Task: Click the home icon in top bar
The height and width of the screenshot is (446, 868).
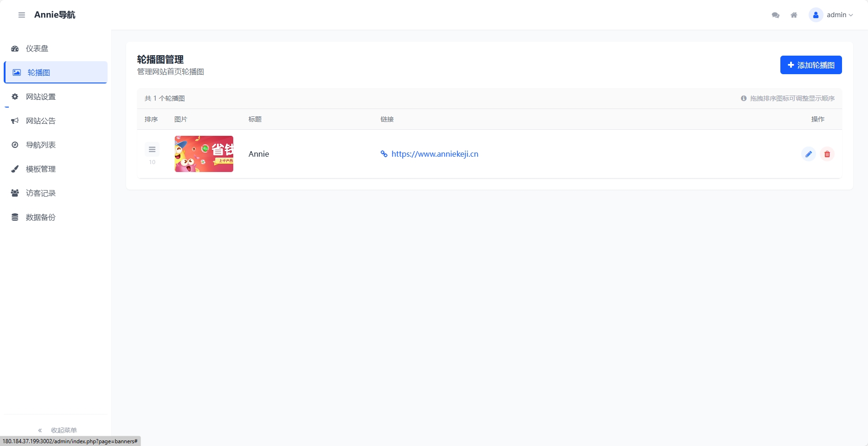Action: (x=794, y=14)
